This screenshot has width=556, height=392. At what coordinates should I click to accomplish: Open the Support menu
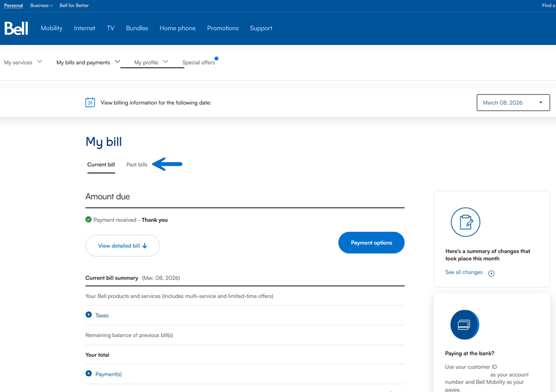coord(261,28)
